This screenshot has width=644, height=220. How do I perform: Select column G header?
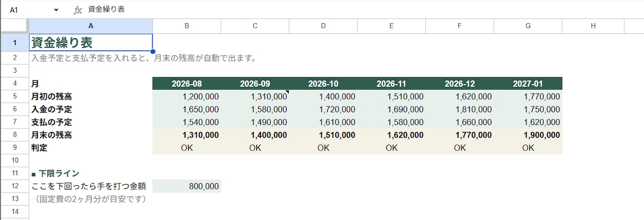[x=528, y=26]
